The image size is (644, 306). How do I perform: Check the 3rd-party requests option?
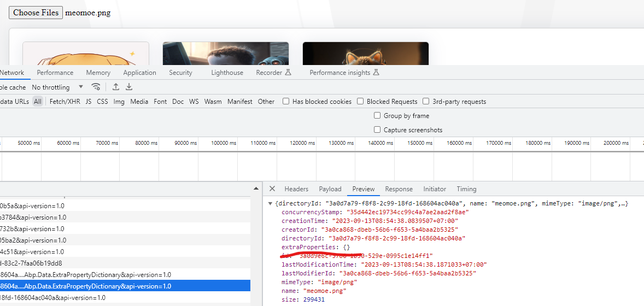[x=426, y=101]
